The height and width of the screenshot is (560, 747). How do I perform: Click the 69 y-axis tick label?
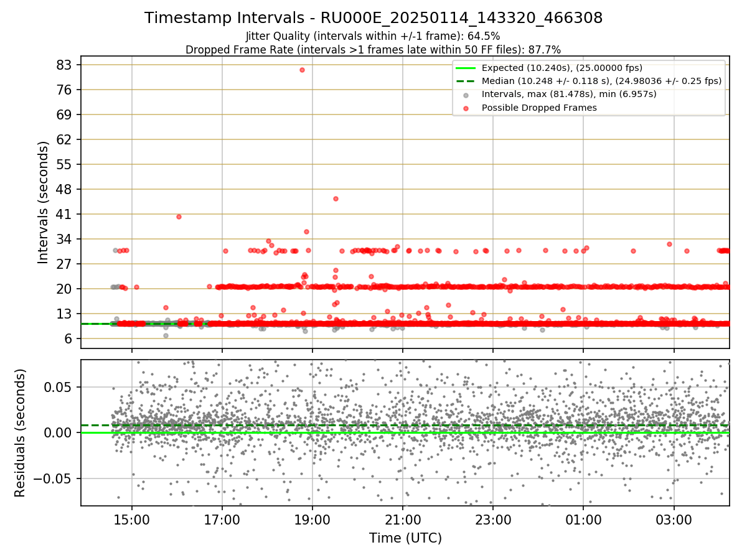65,114
